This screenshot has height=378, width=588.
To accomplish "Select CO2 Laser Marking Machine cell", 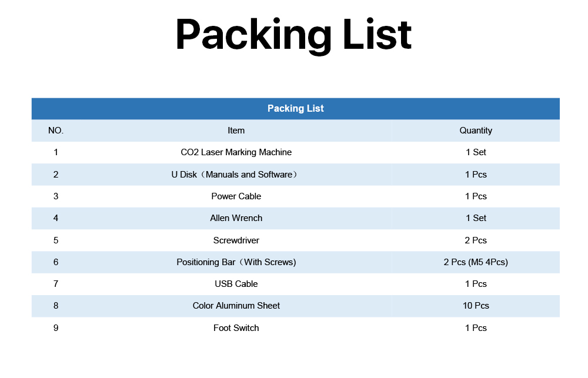I will [236, 152].
